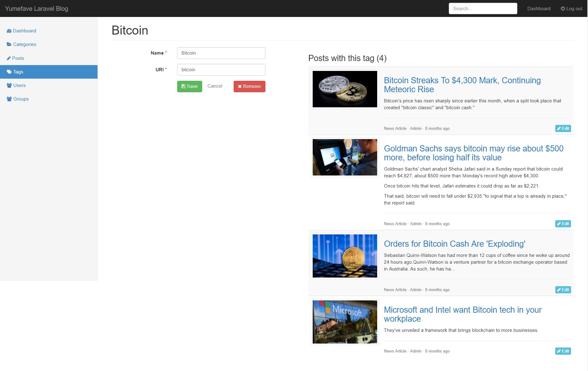Image resolution: width=588 pixels, height=371 pixels.
Task: Click the Dashboard gauge icon in sidebar
Action: coord(9,31)
